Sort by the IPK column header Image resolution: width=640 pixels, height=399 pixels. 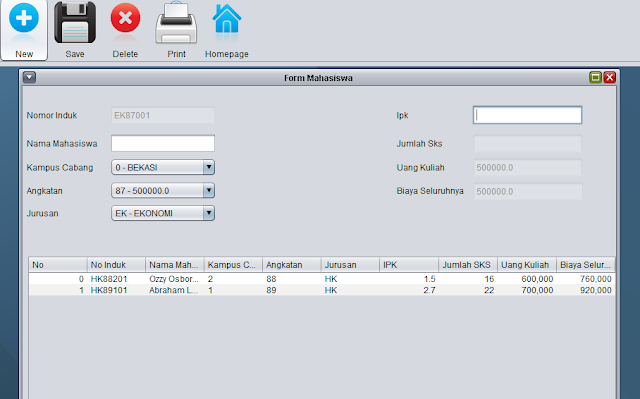click(409, 265)
